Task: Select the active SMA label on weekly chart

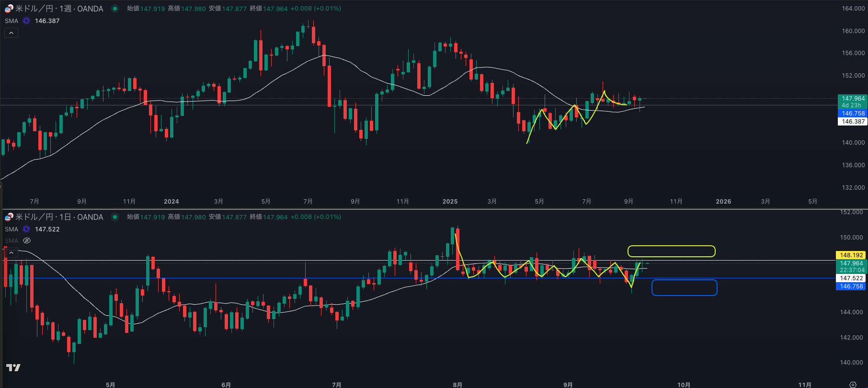Action: coord(11,21)
